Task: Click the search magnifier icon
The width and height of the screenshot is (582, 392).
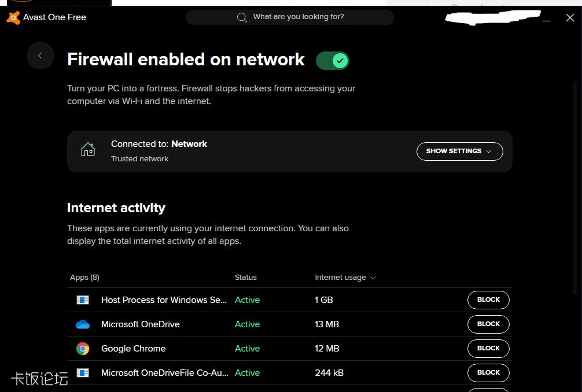Action: 242,17
